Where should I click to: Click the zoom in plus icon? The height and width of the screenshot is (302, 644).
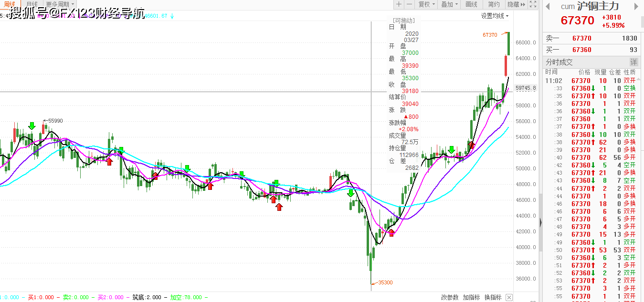pyautogui.click(x=399, y=4)
